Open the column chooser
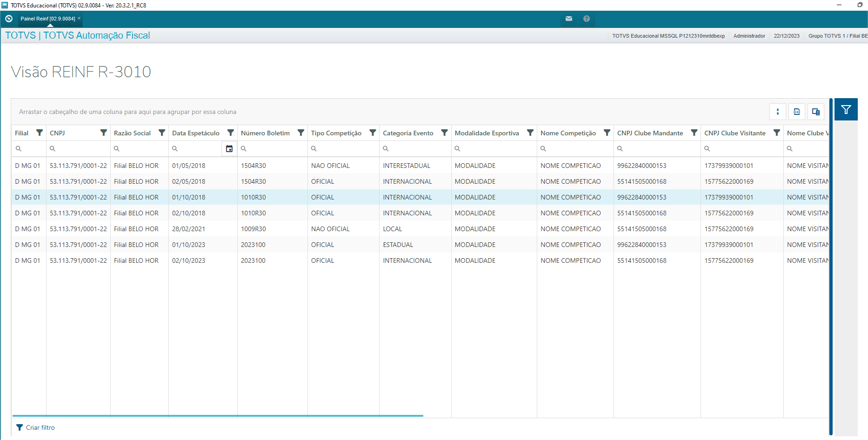This screenshot has width=868, height=440. (x=816, y=112)
